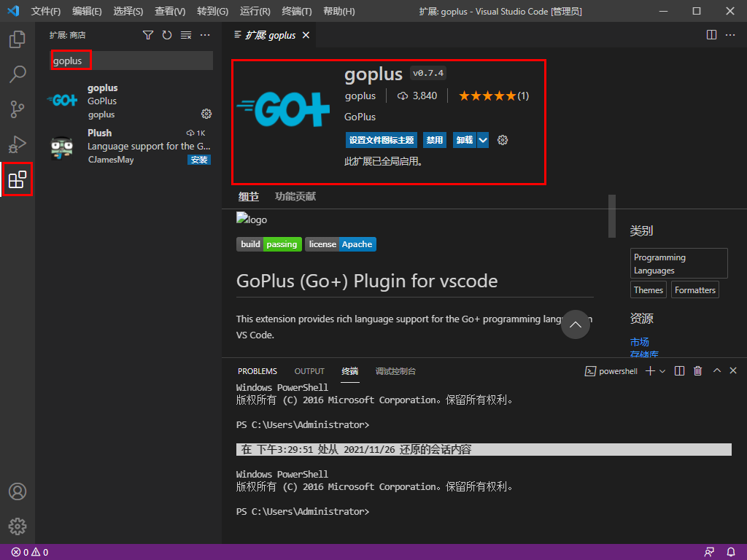
Task: Create a new terminal with plus icon
Action: click(650, 371)
